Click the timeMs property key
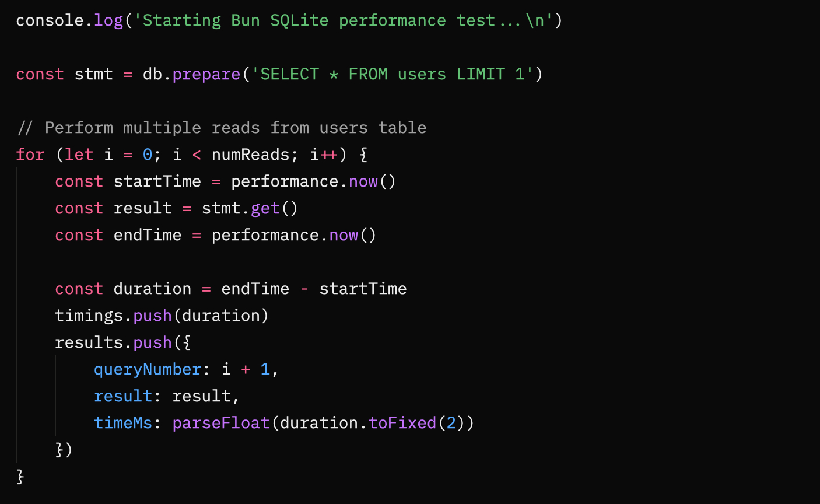The image size is (820, 504). (x=123, y=423)
